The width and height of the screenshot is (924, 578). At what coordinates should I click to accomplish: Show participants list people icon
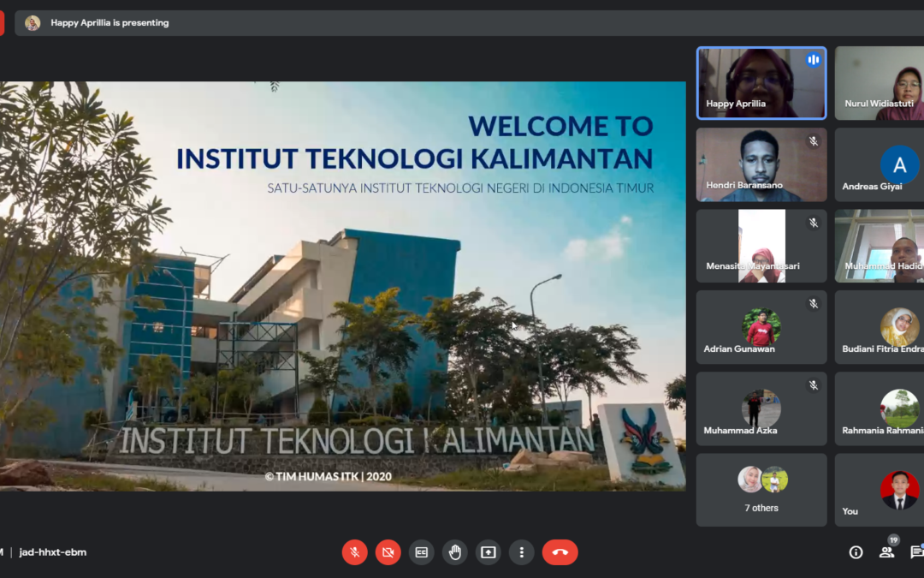tap(886, 552)
